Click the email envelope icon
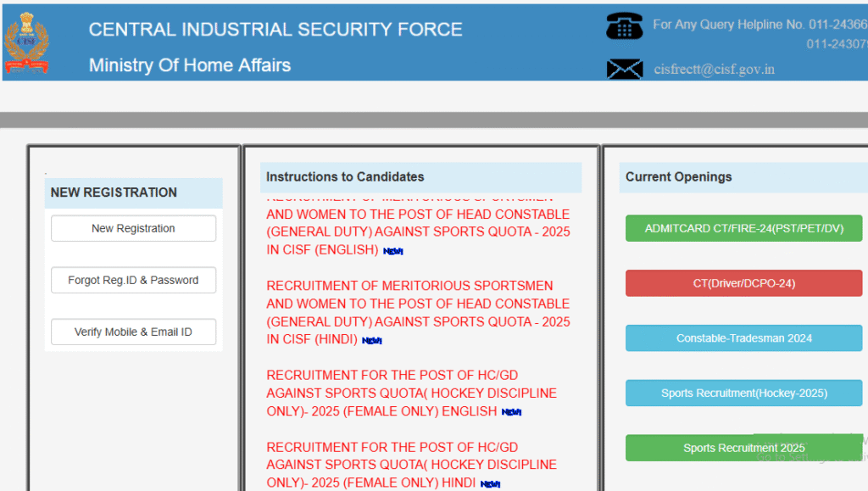The image size is (868, 491). coord(625,70)
